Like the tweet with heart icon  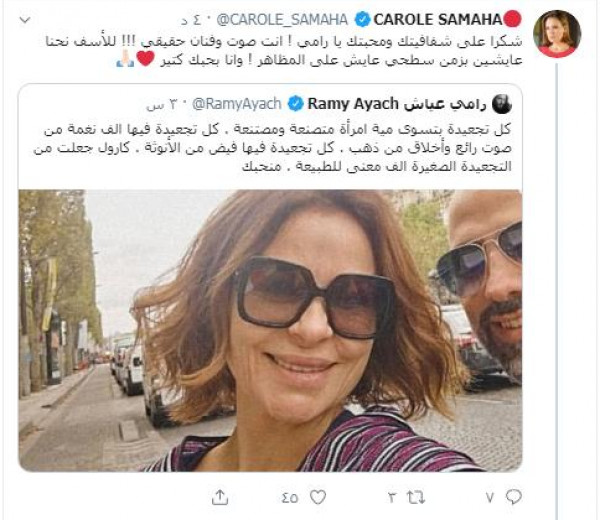pos(318,497)
